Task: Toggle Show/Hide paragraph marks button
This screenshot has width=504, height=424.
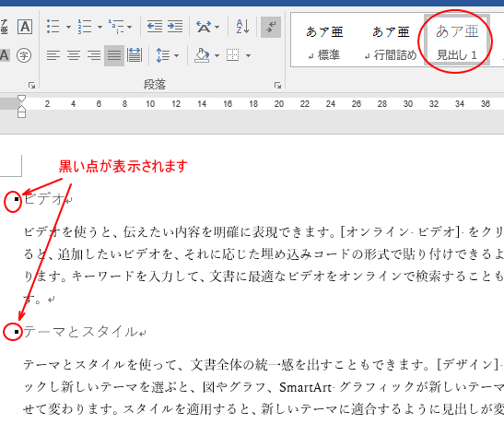Action: click(x=271, y=27)
